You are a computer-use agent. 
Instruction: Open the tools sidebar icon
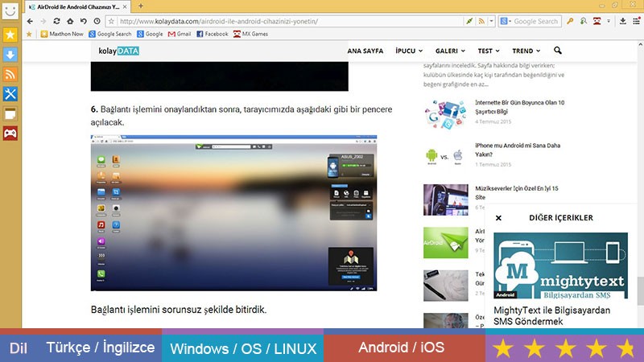tap(10, 94)
